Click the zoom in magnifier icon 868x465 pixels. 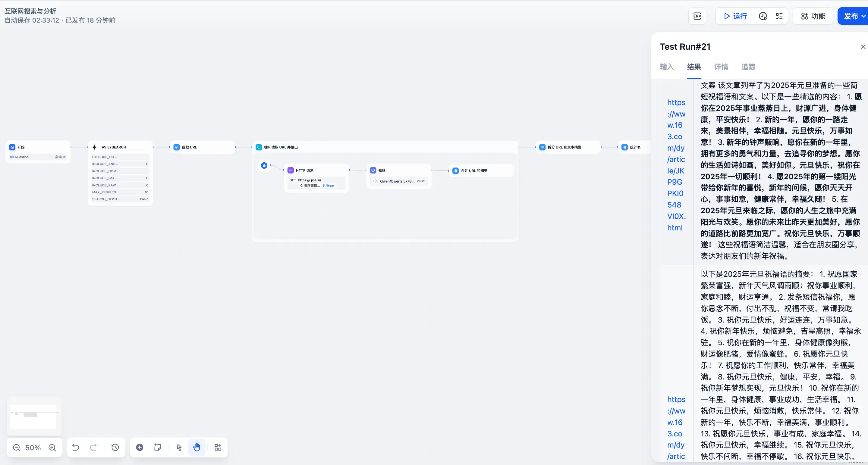[x=52, y=448]
